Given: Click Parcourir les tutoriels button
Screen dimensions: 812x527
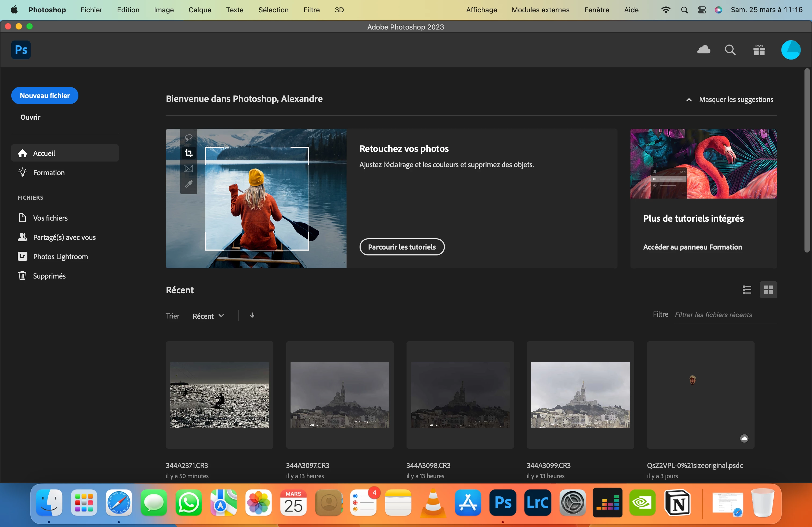Looking at the screenshot, I should click(401, 247).
